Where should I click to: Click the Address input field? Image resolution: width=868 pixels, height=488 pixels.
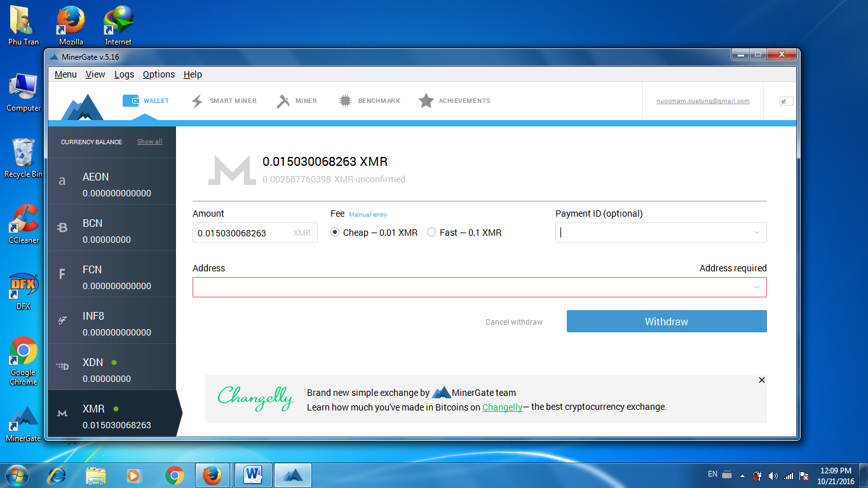tap(480, 287)
